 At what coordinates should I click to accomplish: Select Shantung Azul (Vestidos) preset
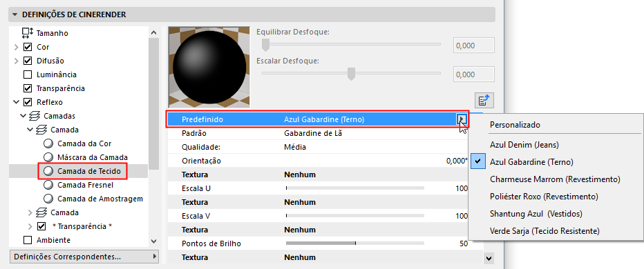point(536,214)
